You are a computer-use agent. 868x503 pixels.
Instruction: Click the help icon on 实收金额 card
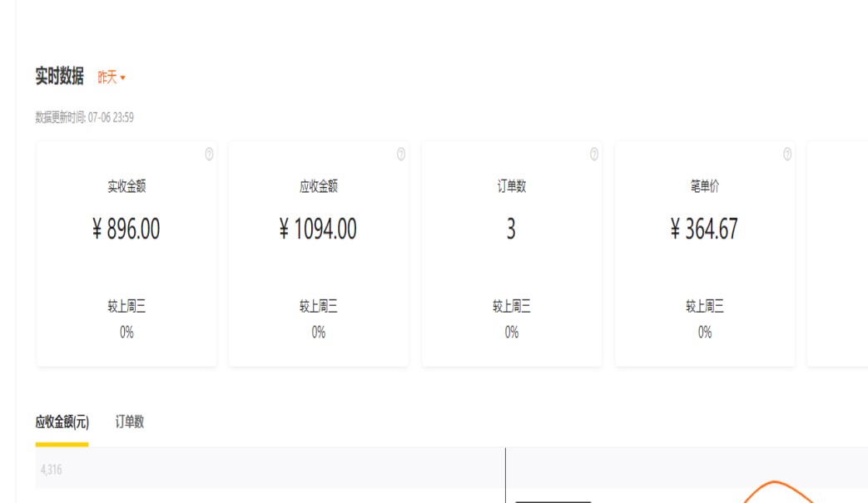[x=209, y=154]
